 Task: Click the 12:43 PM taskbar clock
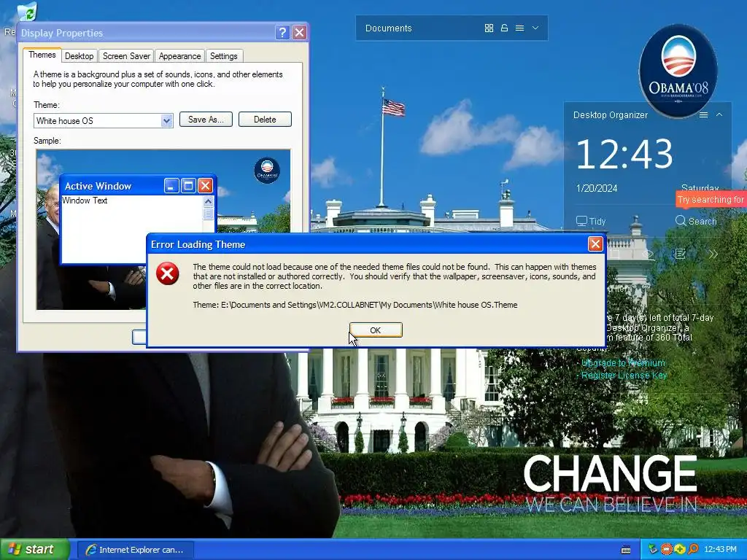pos(720,550)
